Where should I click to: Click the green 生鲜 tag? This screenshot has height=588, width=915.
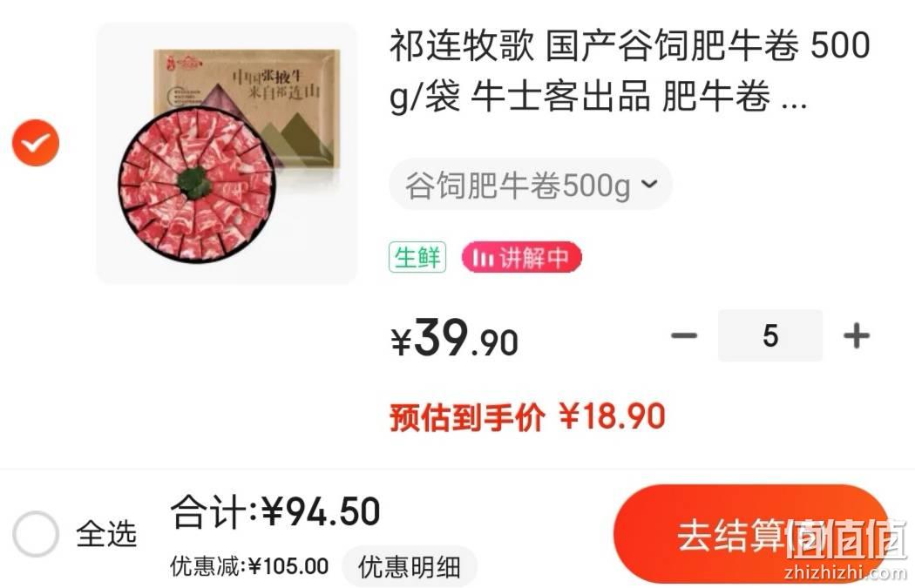click(x=417, y=257)
